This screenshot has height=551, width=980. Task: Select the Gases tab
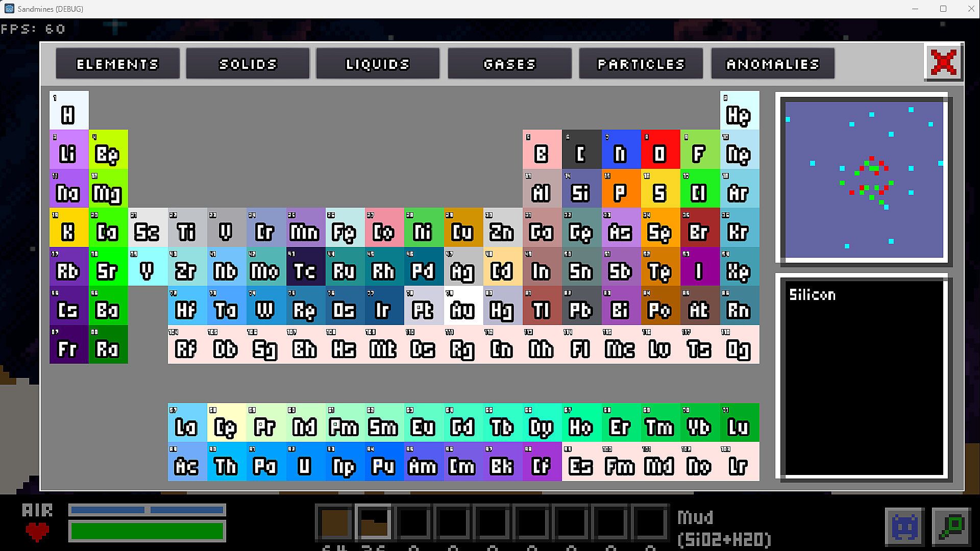pos(509,64)
